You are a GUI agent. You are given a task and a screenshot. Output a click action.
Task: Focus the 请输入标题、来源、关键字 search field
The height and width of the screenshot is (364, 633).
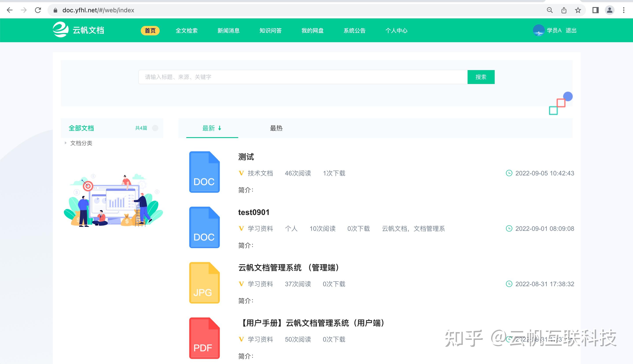pyautogui.click(x=303, y=77)
